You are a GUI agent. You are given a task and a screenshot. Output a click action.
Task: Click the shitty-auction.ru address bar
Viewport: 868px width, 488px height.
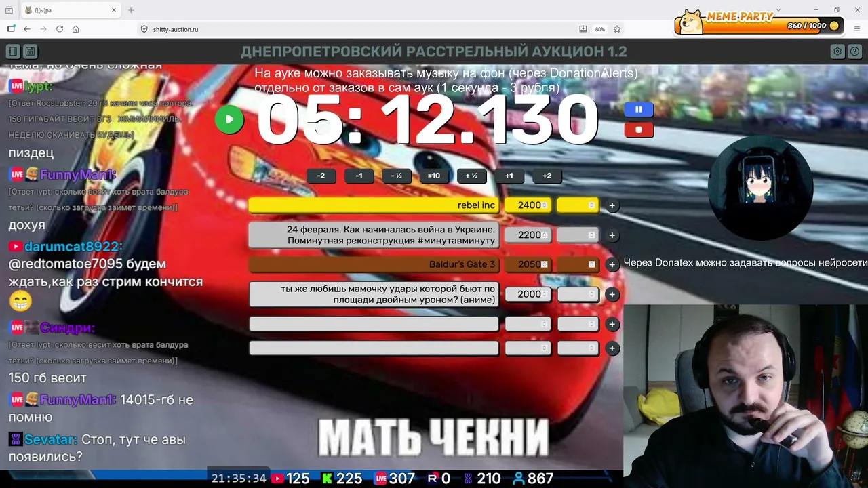point(379,29)
